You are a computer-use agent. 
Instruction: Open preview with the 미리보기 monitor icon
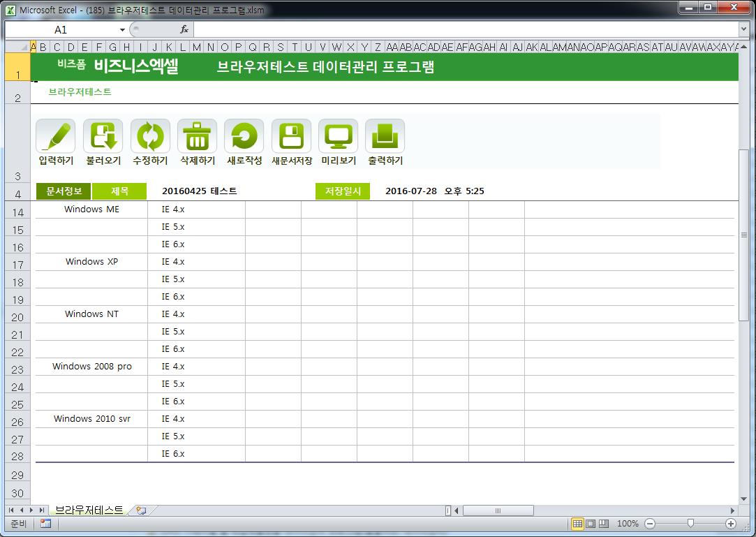coord(338,136)
